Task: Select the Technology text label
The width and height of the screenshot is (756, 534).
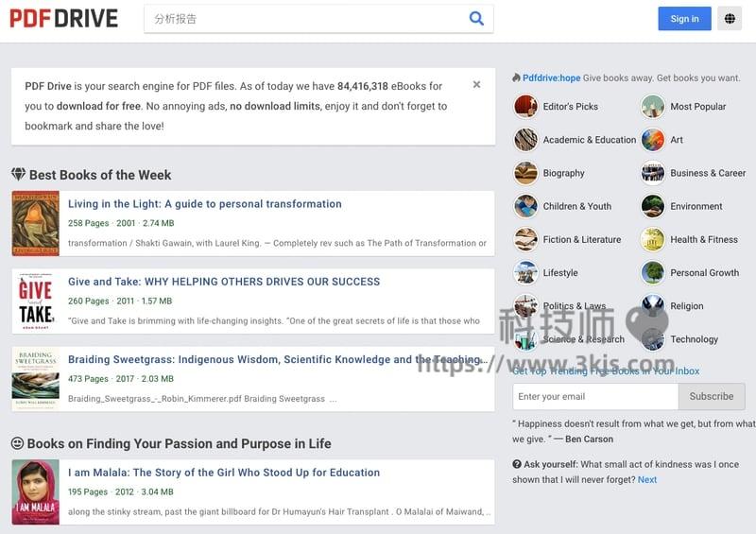Action: (x=694, y=339)
